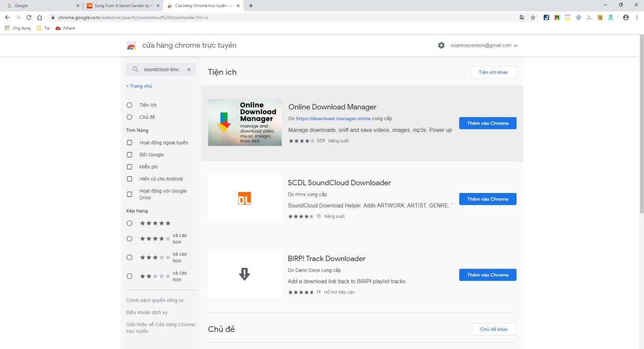Bookmark this page with the star icon
This screenshot has width=644, height=349.
coord(533,17)
